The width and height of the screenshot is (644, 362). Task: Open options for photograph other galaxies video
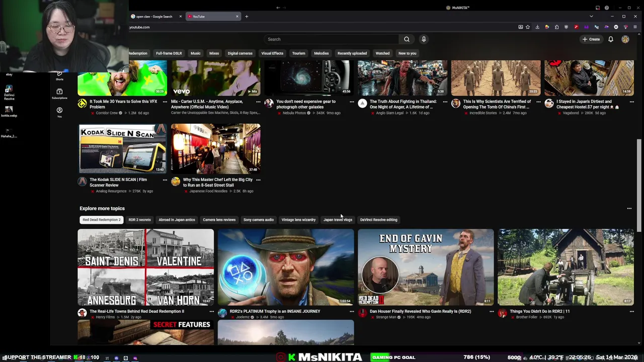(x=352, y=102)
